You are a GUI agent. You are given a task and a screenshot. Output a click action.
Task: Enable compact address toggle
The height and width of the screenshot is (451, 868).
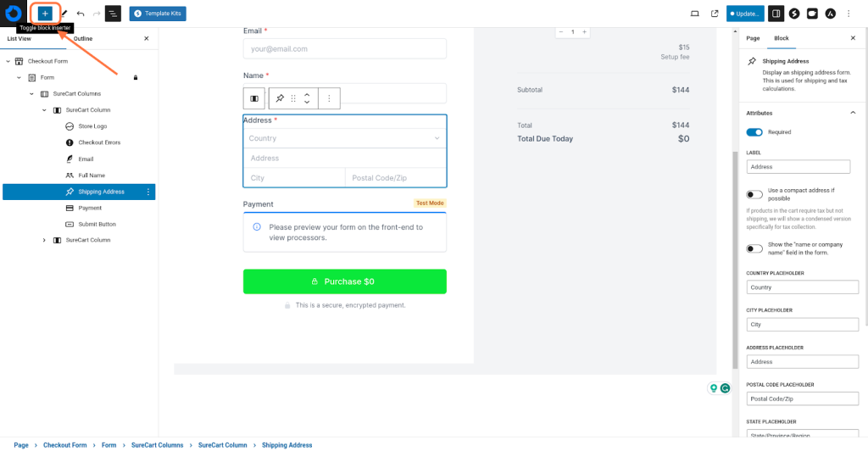tap(754, 194)
